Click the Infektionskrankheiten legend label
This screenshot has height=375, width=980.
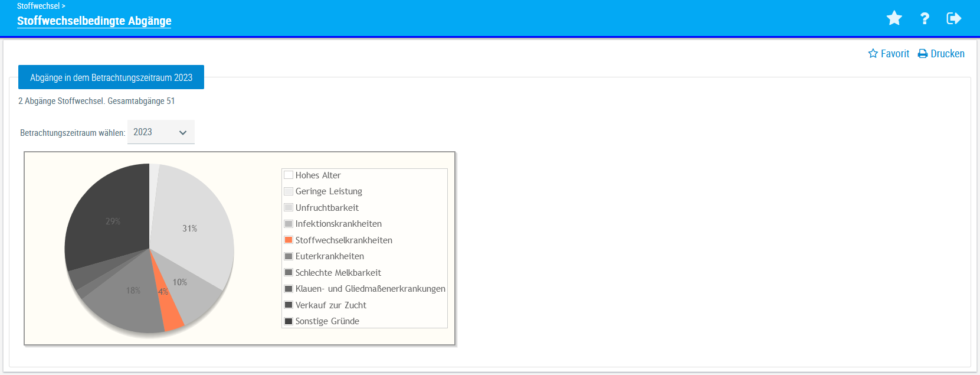(339, 224)
